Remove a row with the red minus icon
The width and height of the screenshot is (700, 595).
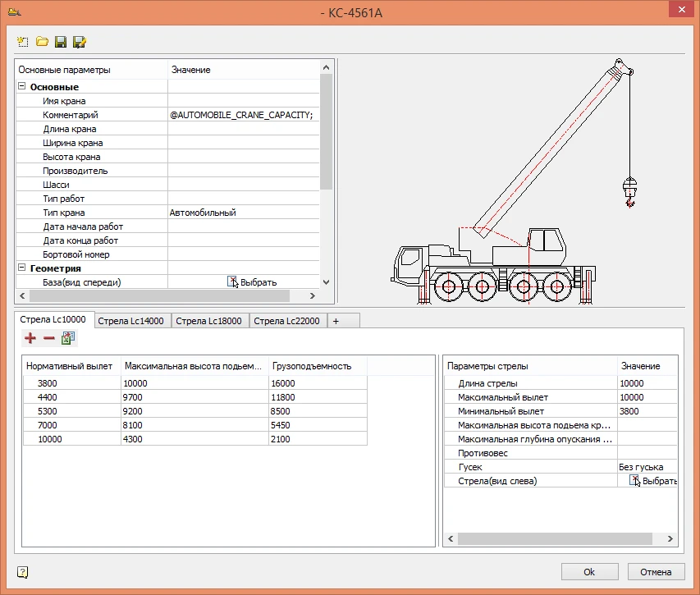pyautogui.click(x=49, y=338)
